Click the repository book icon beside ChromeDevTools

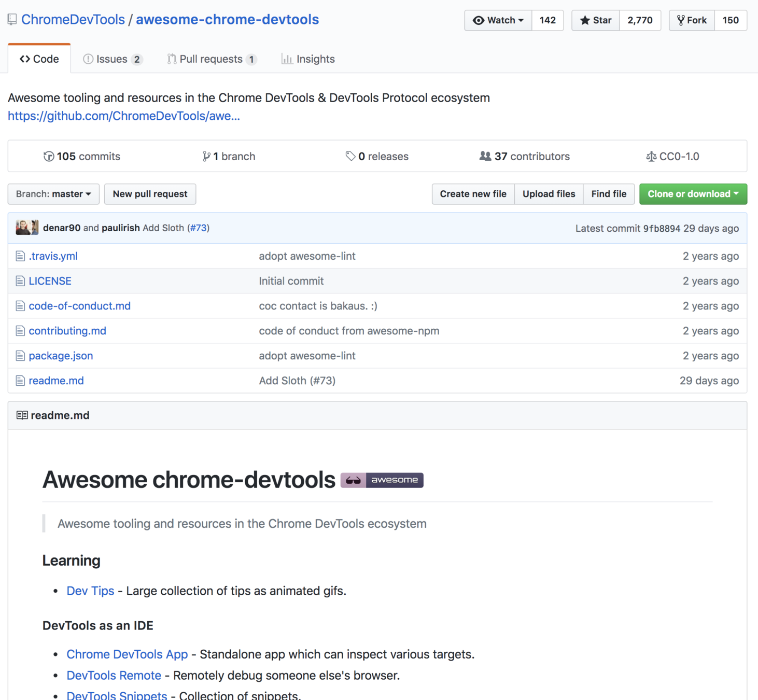coord(12,20)
